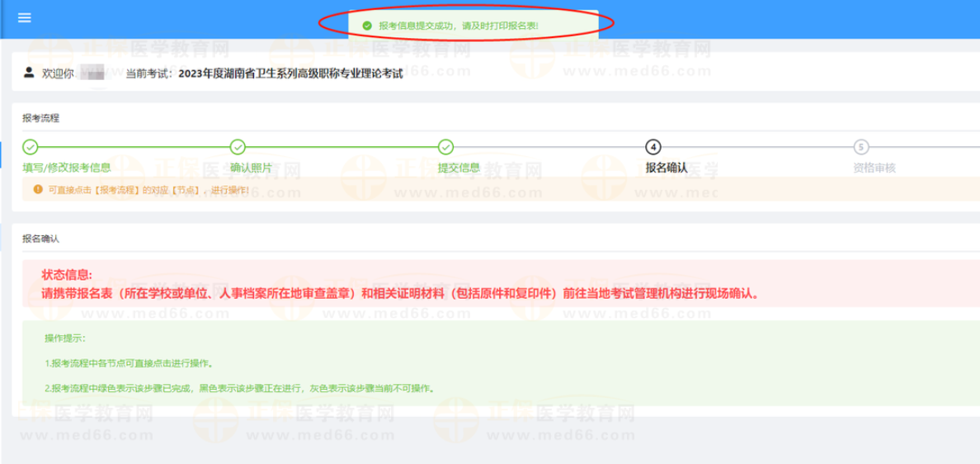Click the orange warning icon in the hint bar

[37, 190]
